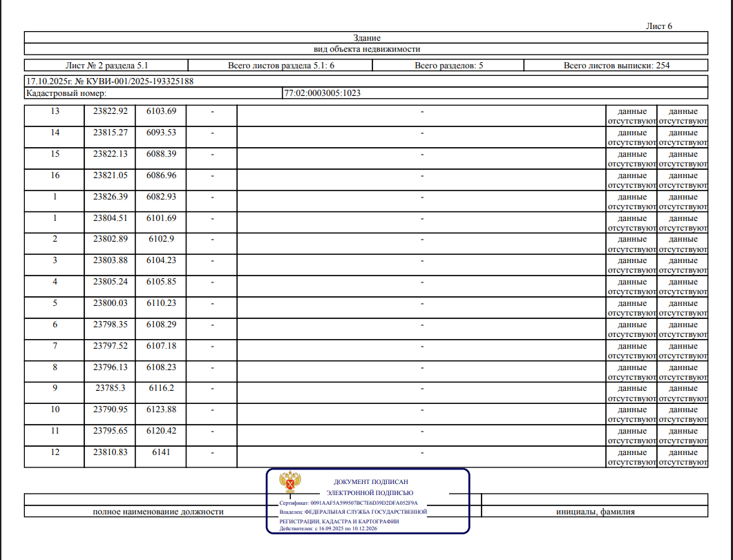The width and height of the screenshot is (733, 560).
Task: Select coordinate value 23805.24
Action: 111,282
